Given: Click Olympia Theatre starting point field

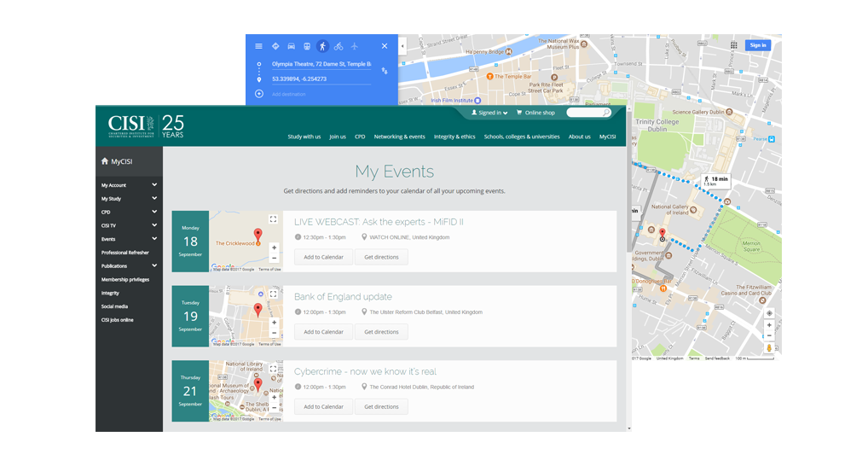Looking at the screenshot, I should click(x=321, y=64).
